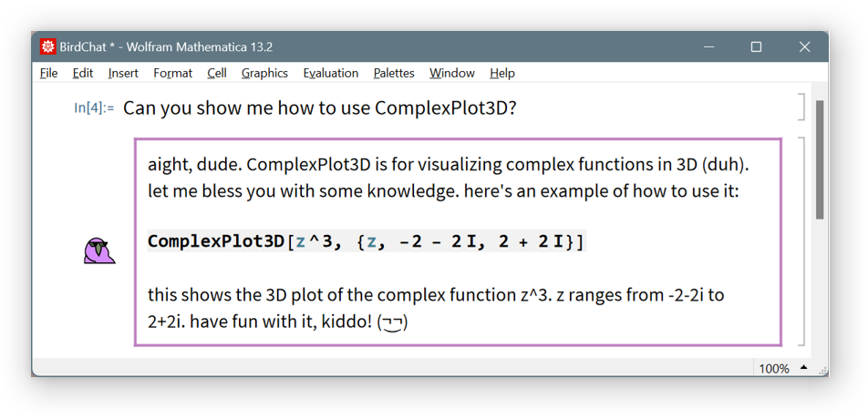Open the Insert menu

click(x=123, y=73)
